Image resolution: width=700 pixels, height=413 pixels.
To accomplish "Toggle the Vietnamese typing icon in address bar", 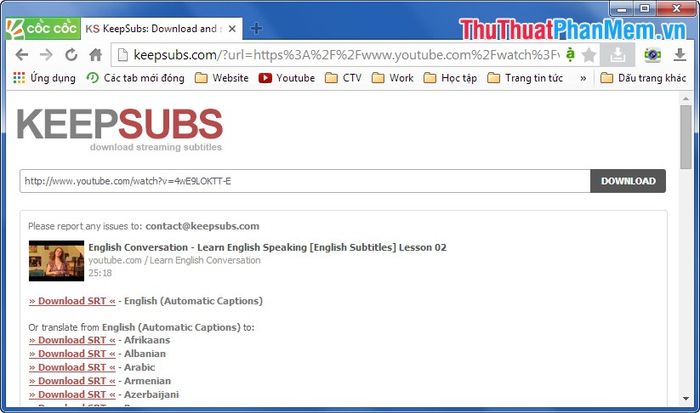I will [x=570, y=54].
